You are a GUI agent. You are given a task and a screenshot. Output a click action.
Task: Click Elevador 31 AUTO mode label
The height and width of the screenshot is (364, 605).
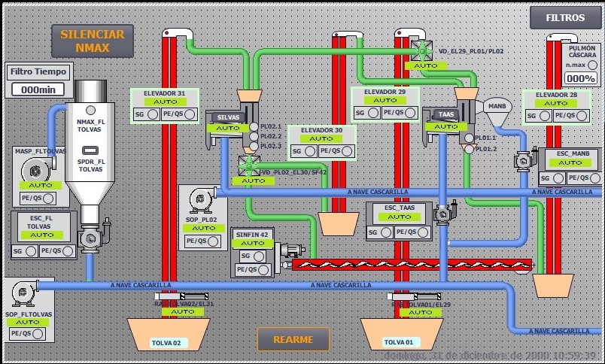coord(166,102)
